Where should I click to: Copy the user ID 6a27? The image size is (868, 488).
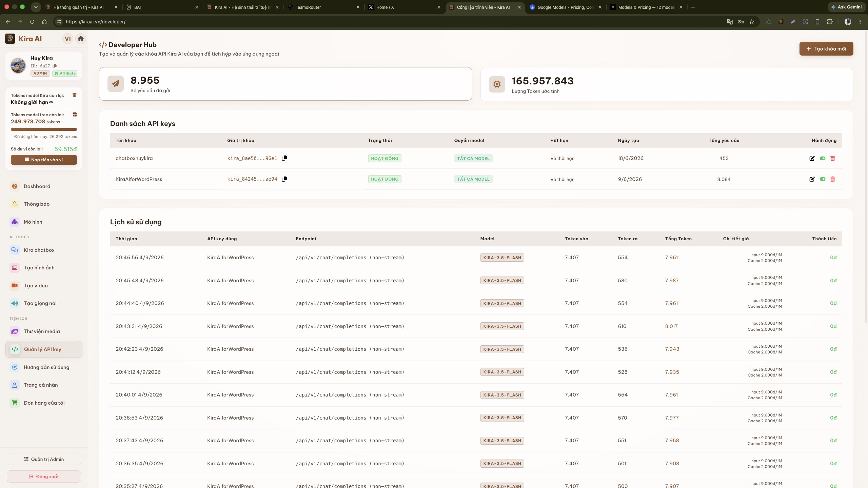pyautogui.click(x=55, y=66)
